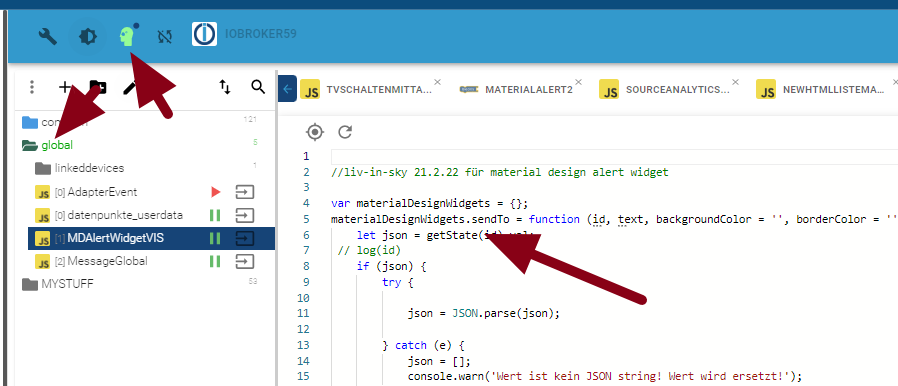
Task: Collapse the global folder
Action: (x=30, y=145)
